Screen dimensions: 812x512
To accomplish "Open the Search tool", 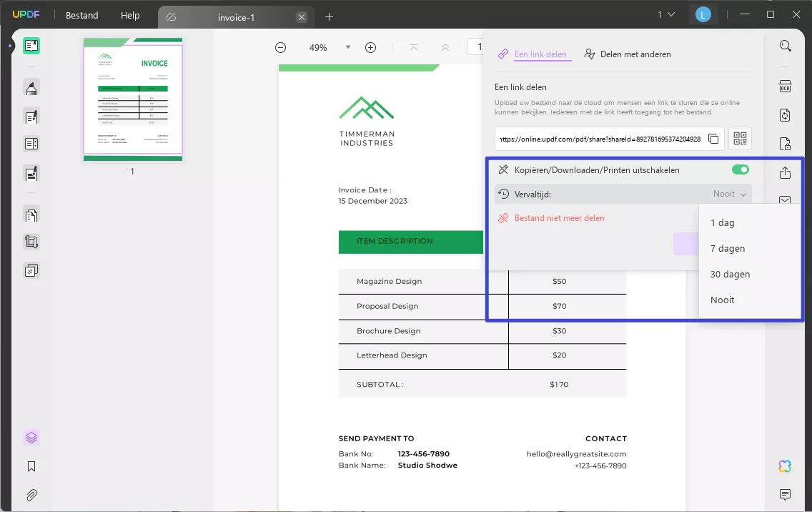I will (786, 45).
